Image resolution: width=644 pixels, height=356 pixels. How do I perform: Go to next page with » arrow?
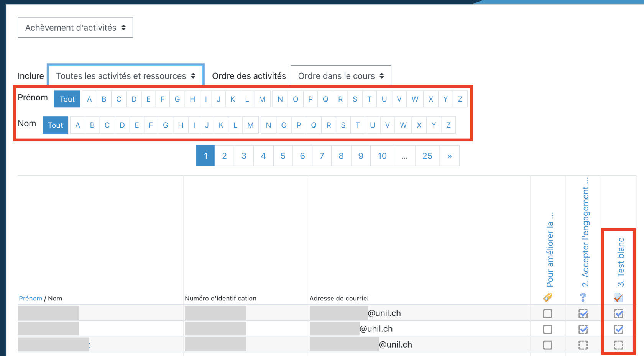click(449, 156)
